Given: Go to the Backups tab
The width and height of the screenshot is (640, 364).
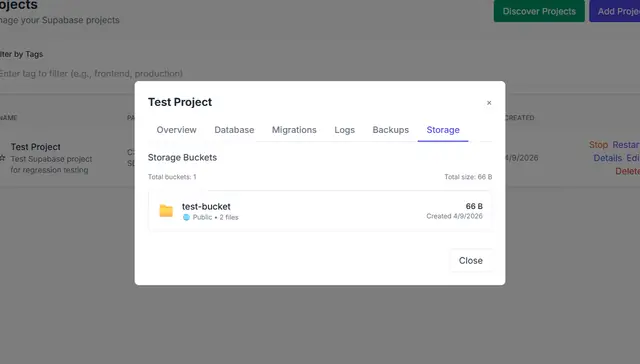Looking at the screenshot, I should pos(391,130).
